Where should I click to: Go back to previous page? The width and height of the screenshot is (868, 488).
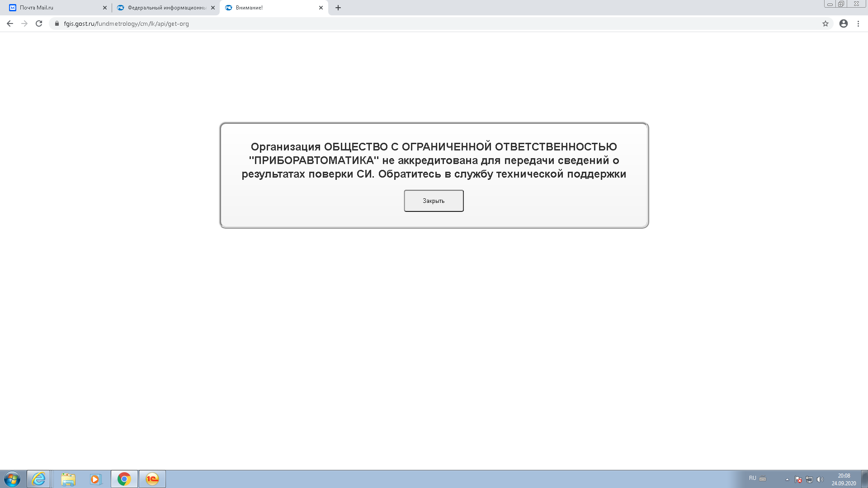pos(10,23)
